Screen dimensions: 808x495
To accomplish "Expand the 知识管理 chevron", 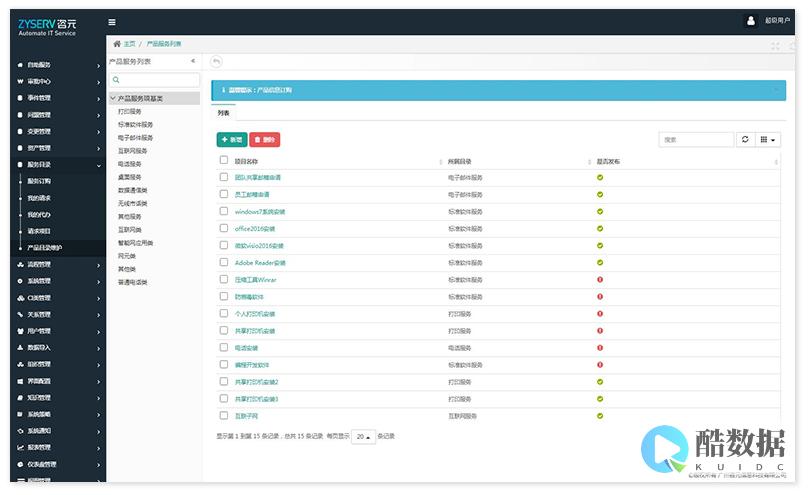I will pos(98,398).
